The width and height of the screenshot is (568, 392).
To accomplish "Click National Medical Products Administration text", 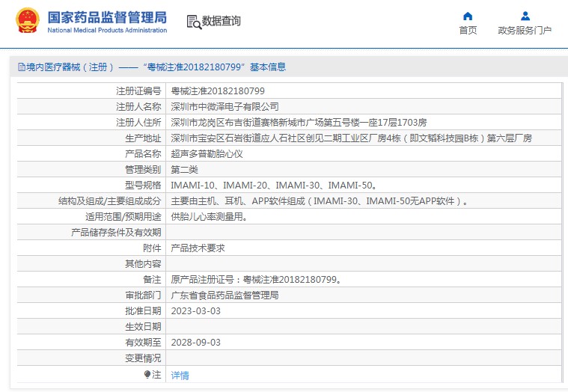I will click(x=107, y=31).
